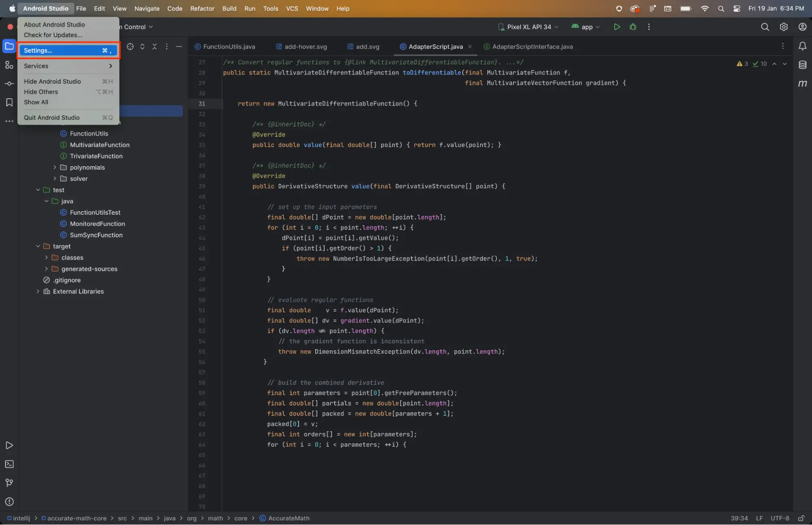Toggle file read-only lock icon

point(801,518)
